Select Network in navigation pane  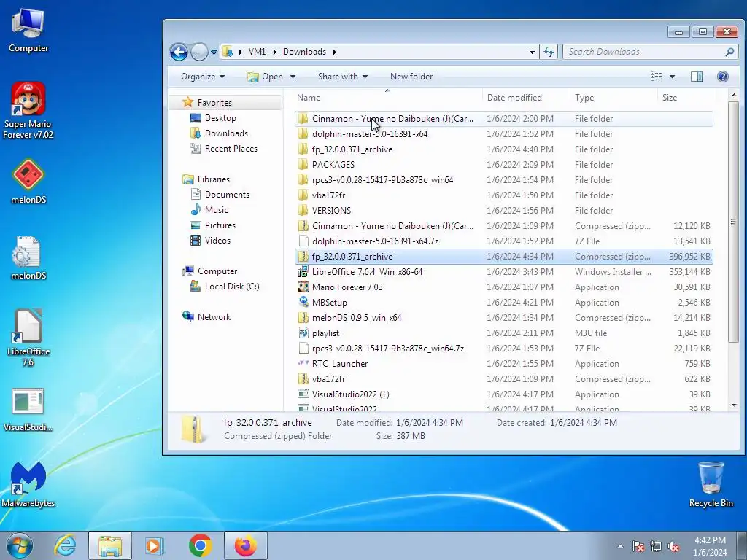(x=214, y=317)
